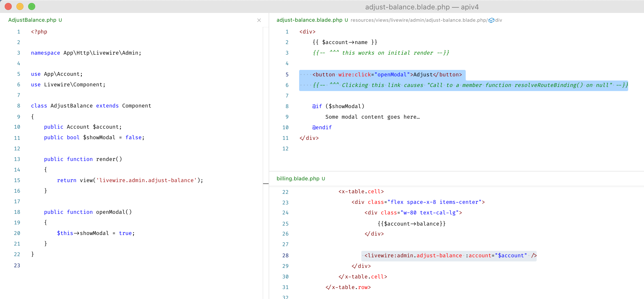
Task: Click the 'flex space-x-8 items-center' div line
Action: click(x=418, y=202)
